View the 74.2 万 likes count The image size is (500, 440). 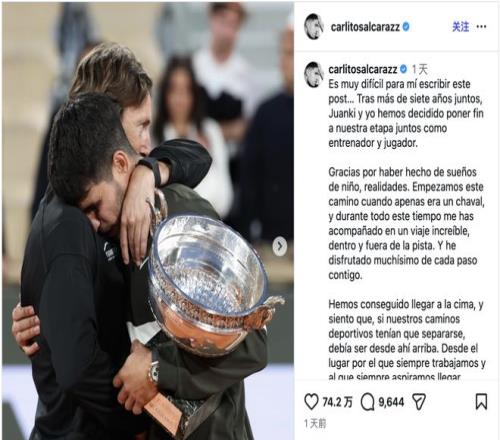[337, 402]
